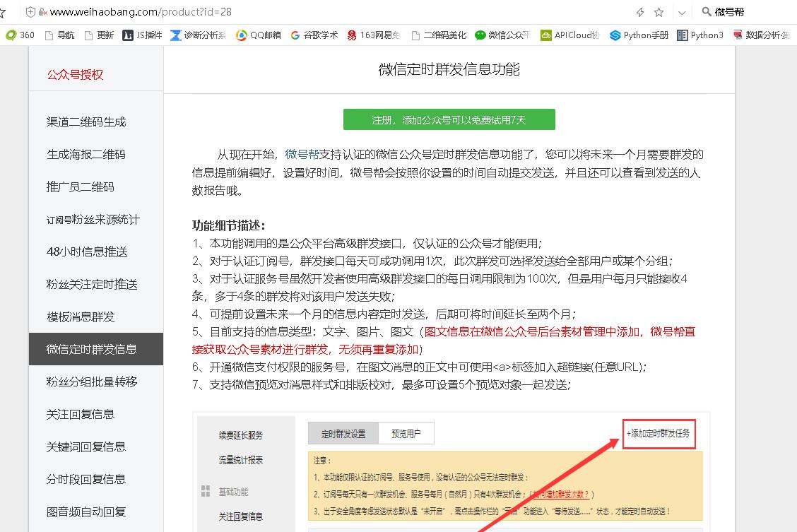797x532 pixels.
Task: Click the 微信定时群发信息功能 page heading
Action: pyautogui.click(x=449, y=69)
